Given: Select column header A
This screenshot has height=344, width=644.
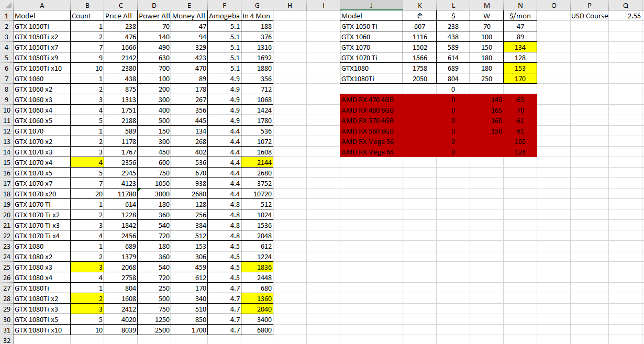Looking at the screenshot, I should [x=42, y=5].
